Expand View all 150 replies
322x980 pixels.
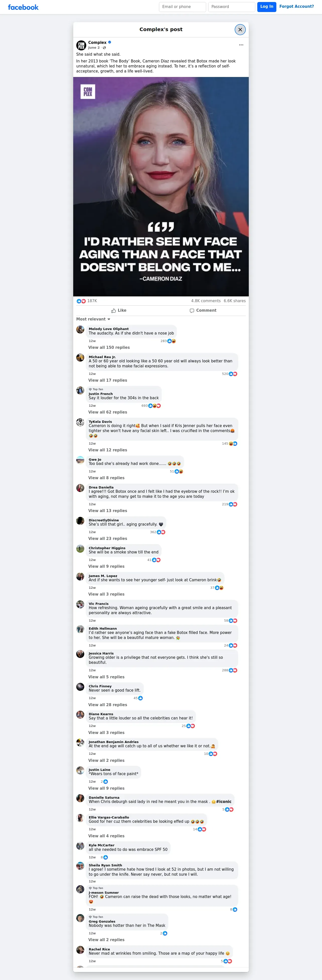click(x=109, y=347)
